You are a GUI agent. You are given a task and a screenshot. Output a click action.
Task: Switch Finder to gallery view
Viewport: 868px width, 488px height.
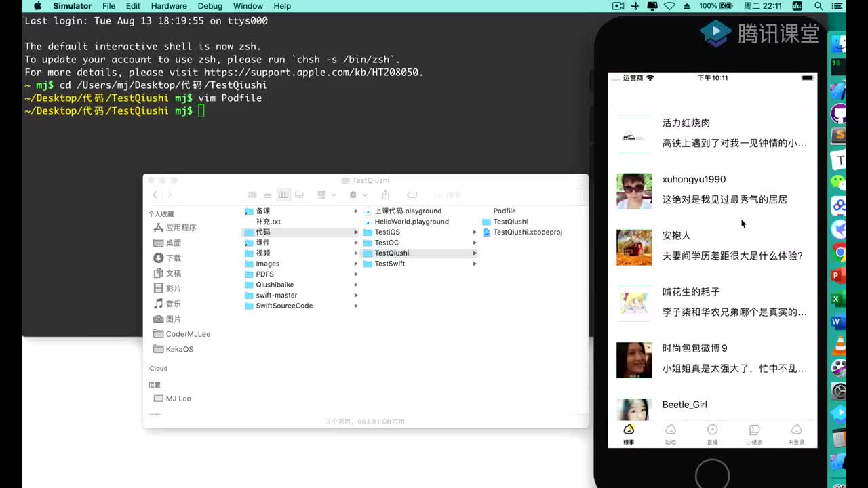pyautogui.click(x=299, y=195)
